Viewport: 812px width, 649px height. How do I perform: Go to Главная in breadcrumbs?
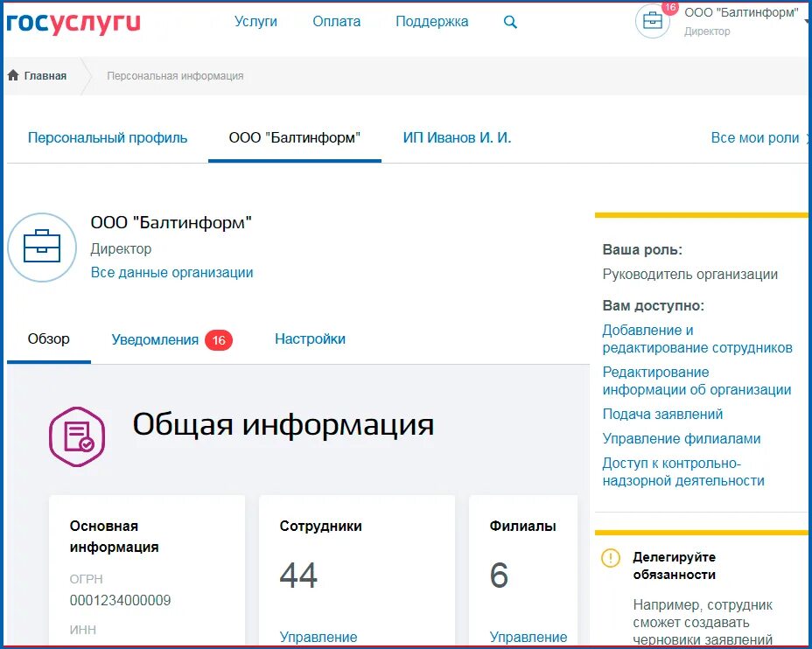coord(45,75)
